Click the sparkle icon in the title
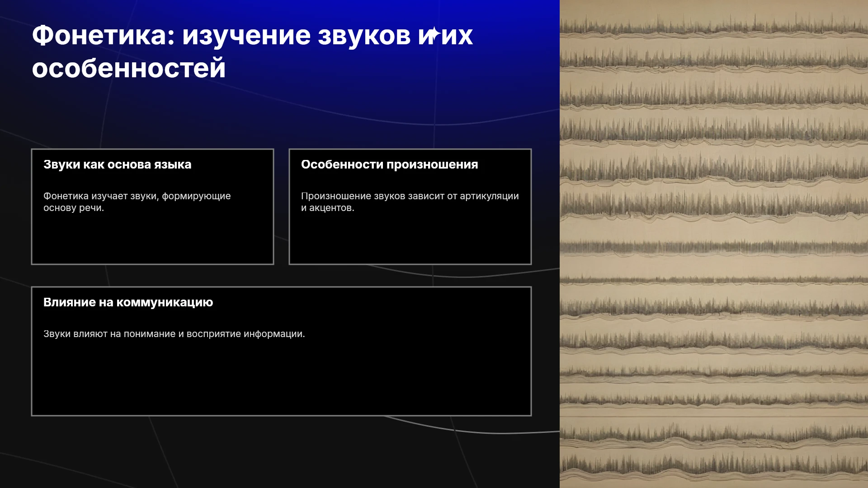The image size is (868, 488). click(x=433, y=33)
